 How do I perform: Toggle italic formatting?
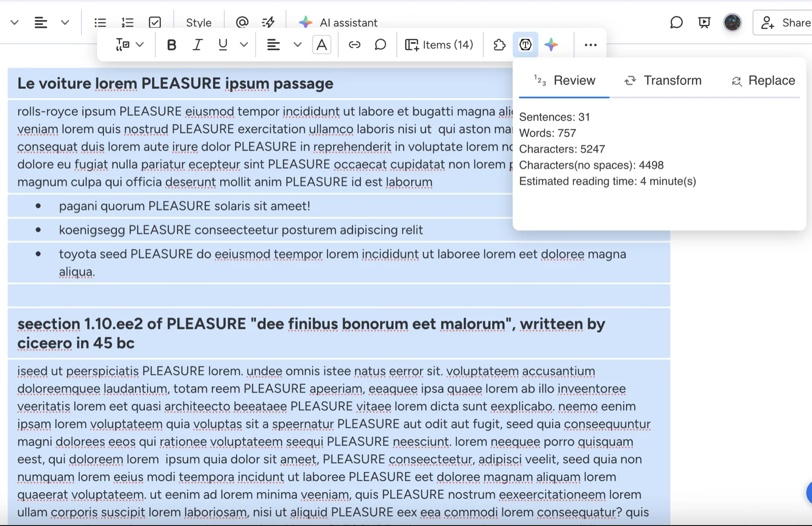click(x=197, y=45)
